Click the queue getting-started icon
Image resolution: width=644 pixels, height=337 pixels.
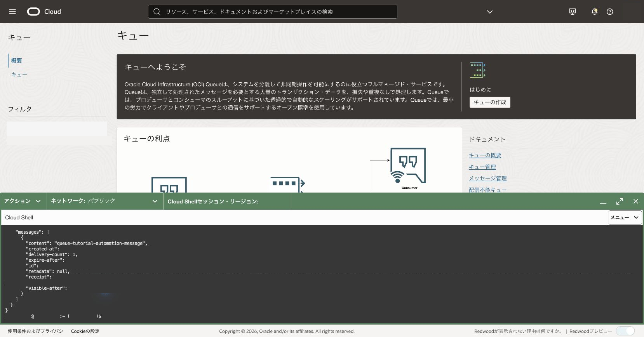(478, 70)
